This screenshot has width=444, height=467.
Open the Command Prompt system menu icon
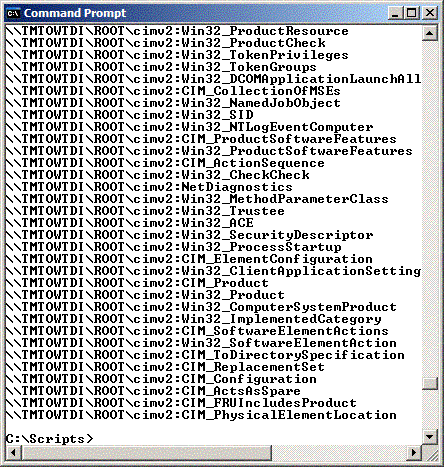[x=13, y=13]
